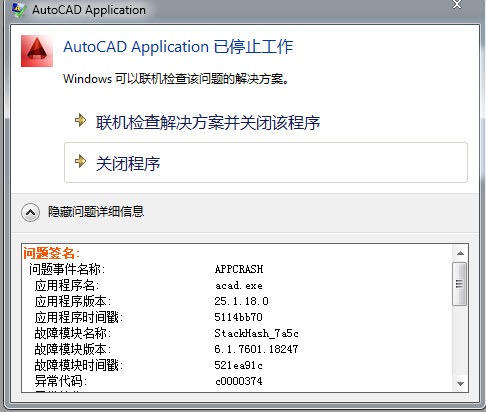
Task: Select version value 25.1.18.0
Action: (x=241, y=301)
